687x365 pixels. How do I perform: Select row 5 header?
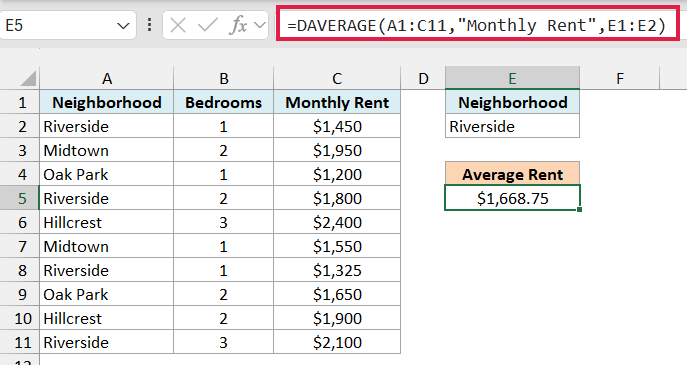pyautogui.click(x=20, y=198)
